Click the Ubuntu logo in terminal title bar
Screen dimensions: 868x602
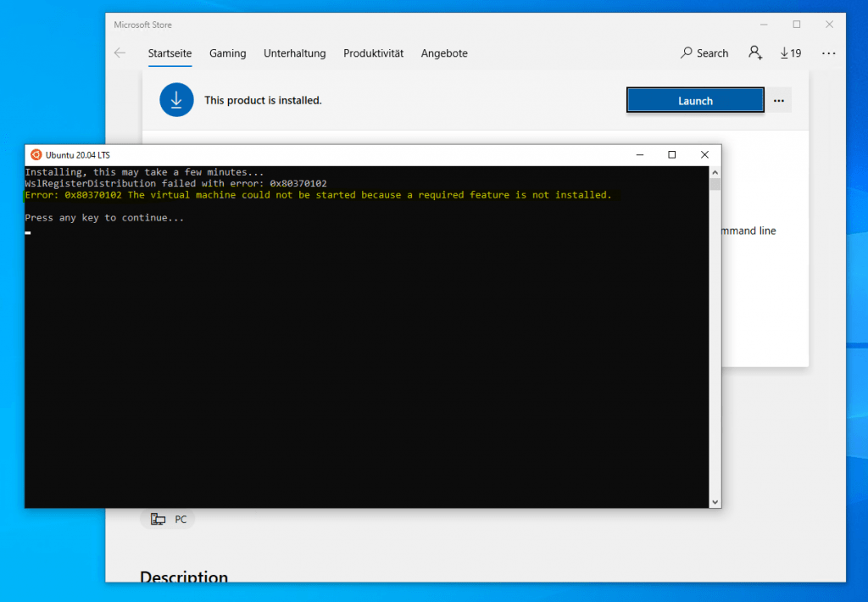pyautogui.click(x=36, y=155)
